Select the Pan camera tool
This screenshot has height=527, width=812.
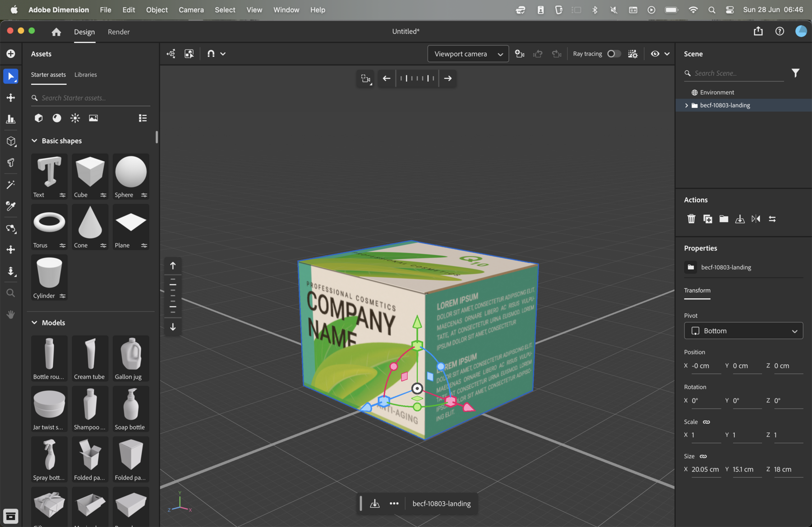[x=11, y=249]
